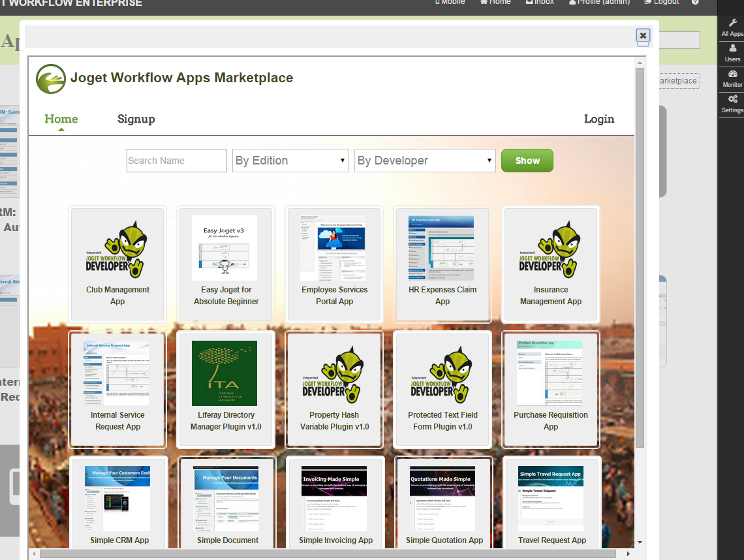Open the HR Expenses Claim App thumbnail
The width and height of the screenshot is (744, 560).
[441, 249]
